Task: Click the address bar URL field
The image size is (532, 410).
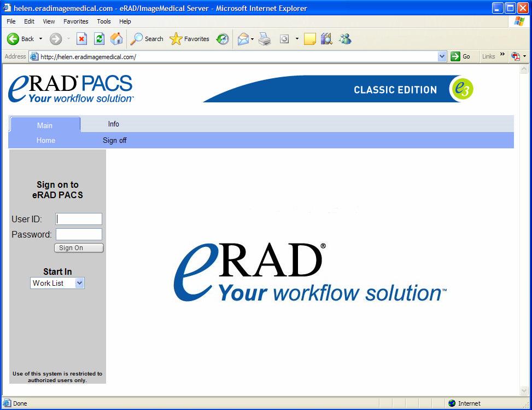Action: [237, 57]
